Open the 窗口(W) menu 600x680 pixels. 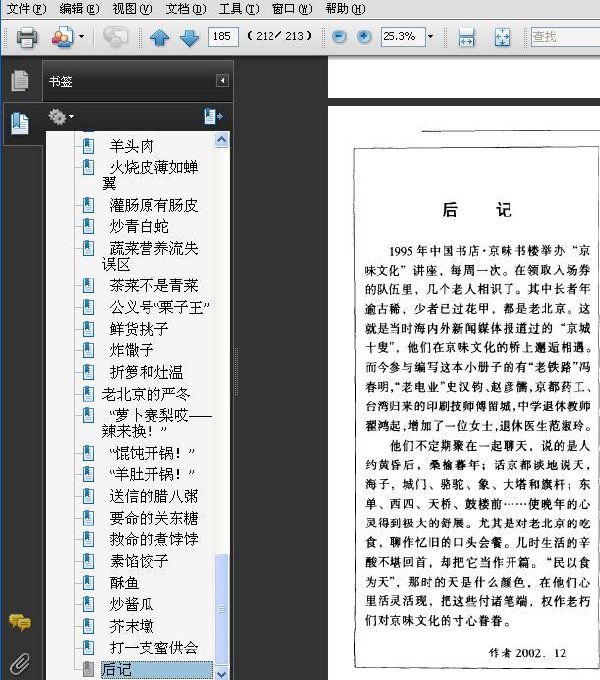pyautogui.click(x=292, y=8)
